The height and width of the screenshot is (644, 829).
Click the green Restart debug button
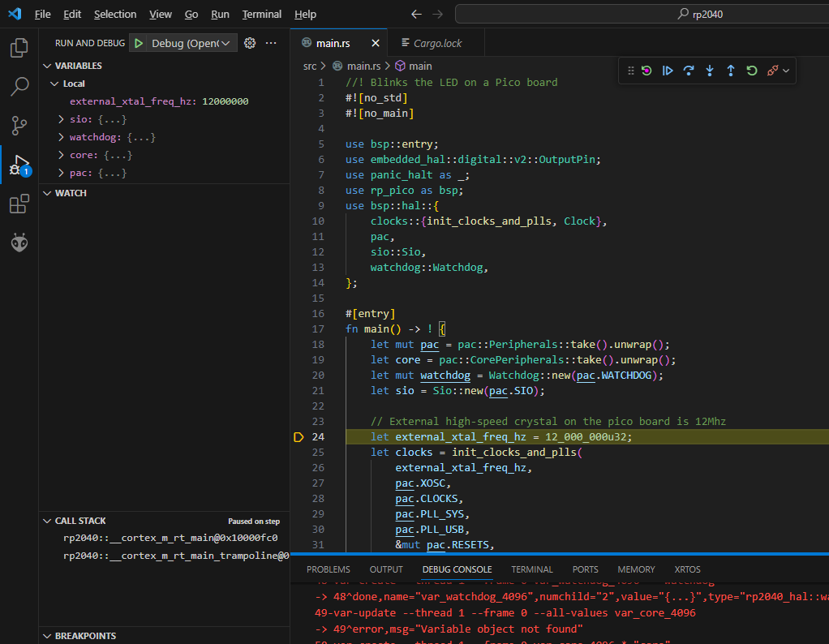click(x=752, y=71)
